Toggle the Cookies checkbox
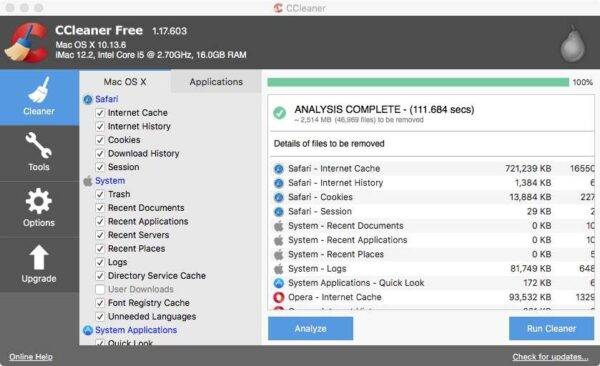 [x=100, y=140]
